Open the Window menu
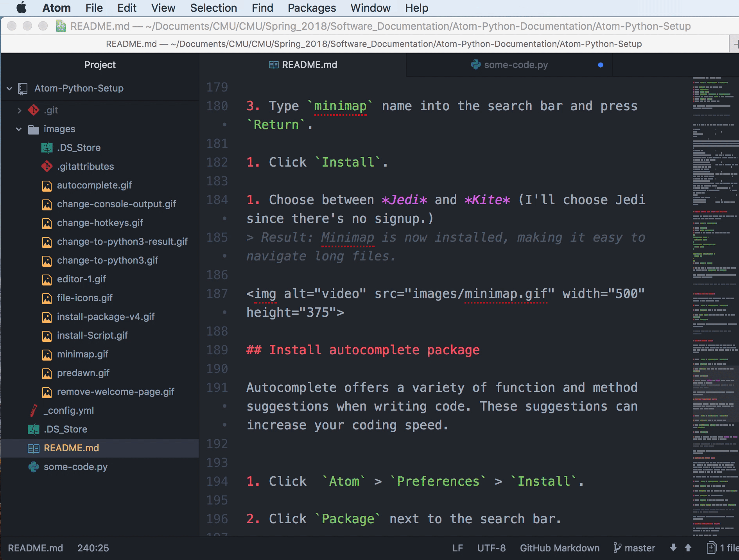Screen dimensions: 739x560 (370, 8)
